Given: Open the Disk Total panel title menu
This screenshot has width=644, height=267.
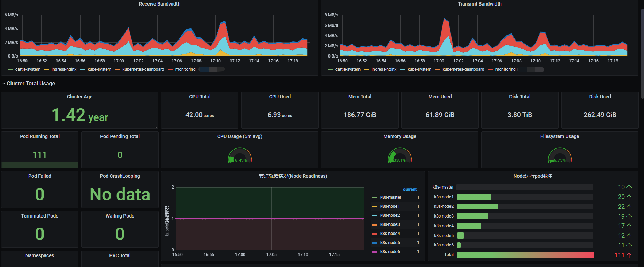Looking at the screenshot, I should 520,97.
